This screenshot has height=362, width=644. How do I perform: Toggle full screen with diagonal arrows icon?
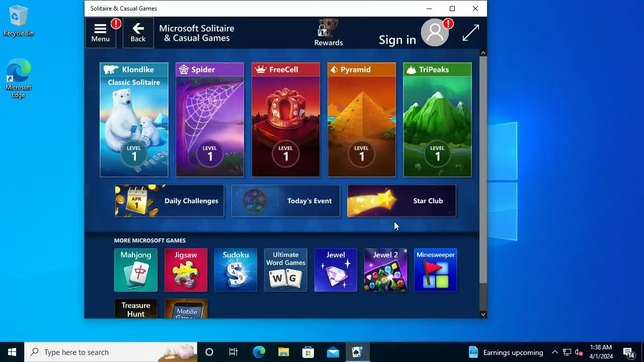470,33
